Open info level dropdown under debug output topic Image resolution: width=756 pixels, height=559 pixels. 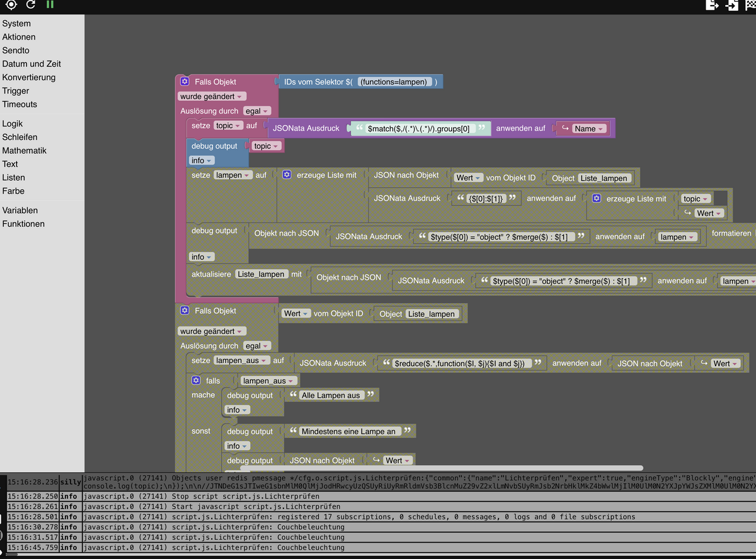point(202,160)
